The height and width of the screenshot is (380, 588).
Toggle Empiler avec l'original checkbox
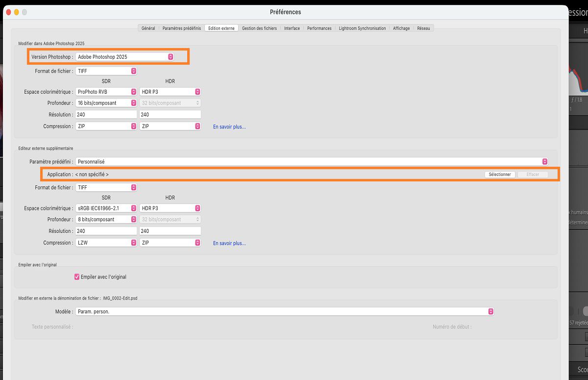tap(77, 277)
